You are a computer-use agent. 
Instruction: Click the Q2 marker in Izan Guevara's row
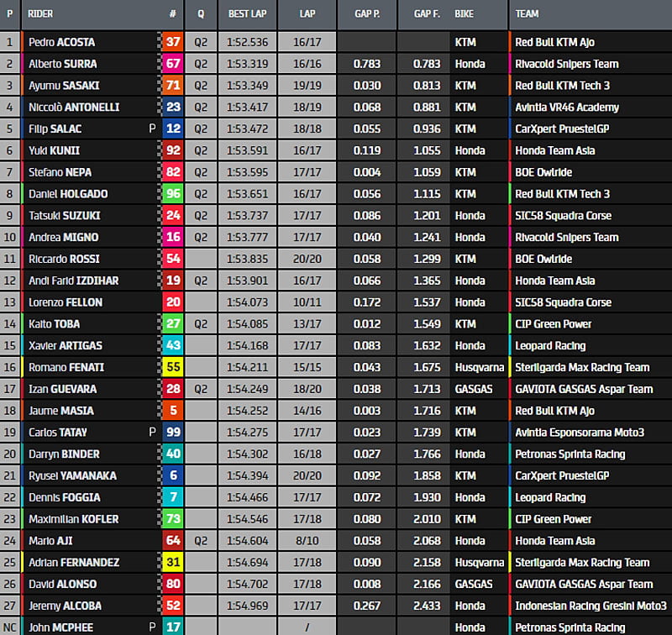[201, 389]
